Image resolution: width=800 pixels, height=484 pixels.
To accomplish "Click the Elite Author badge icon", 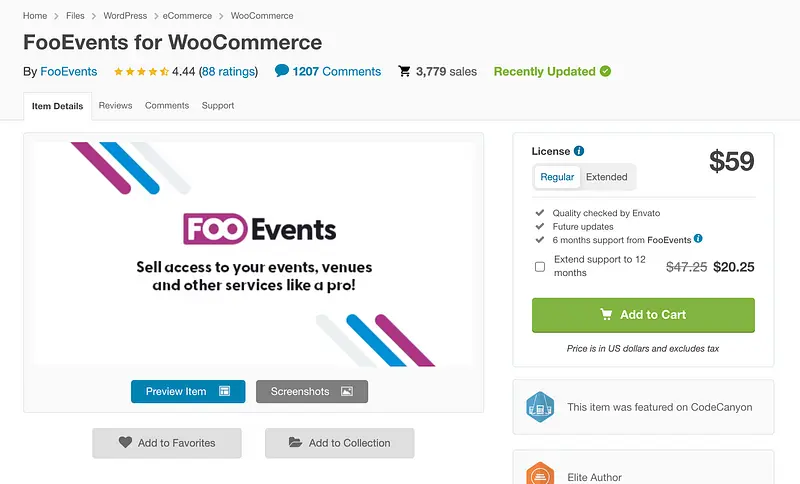I will (540, 474).
